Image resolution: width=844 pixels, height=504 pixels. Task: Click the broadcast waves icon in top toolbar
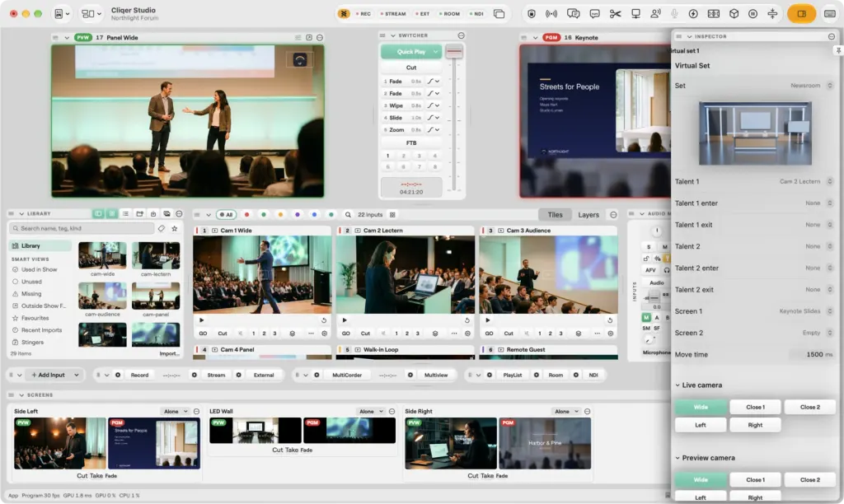click(551, 14)
